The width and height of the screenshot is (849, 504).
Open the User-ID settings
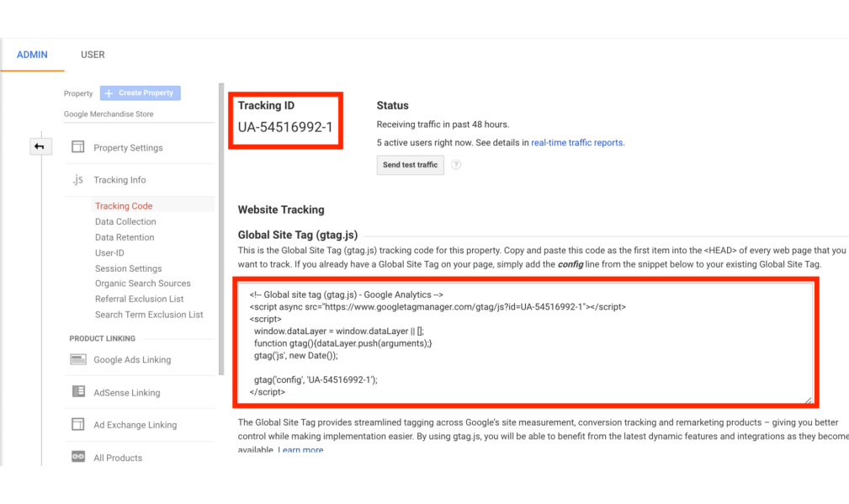(109, 252)
